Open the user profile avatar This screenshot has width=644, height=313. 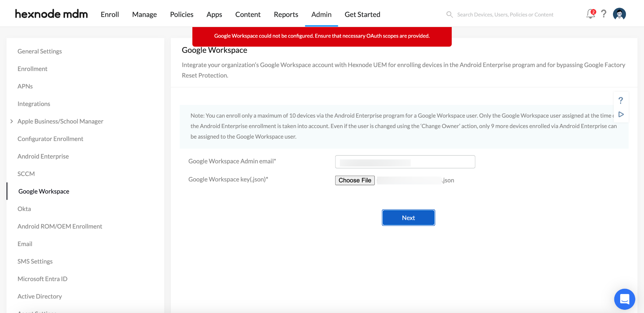(619, 14)
